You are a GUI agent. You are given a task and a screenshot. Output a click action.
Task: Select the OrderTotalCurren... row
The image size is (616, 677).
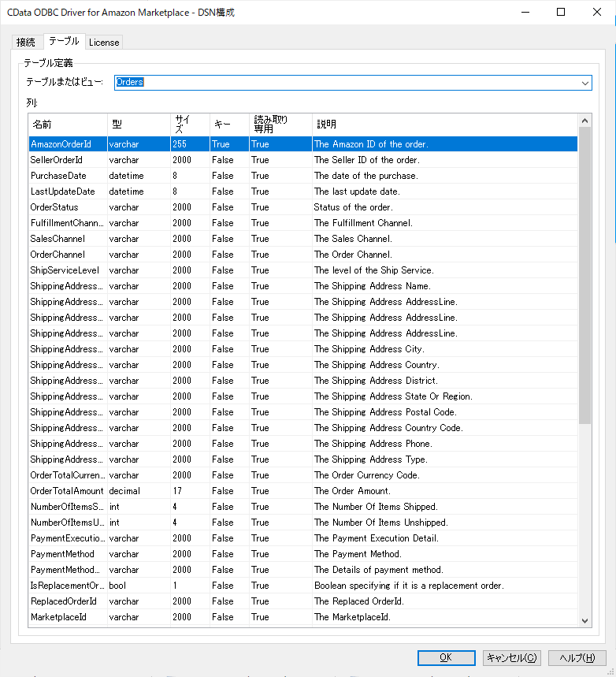coord(303,475)
